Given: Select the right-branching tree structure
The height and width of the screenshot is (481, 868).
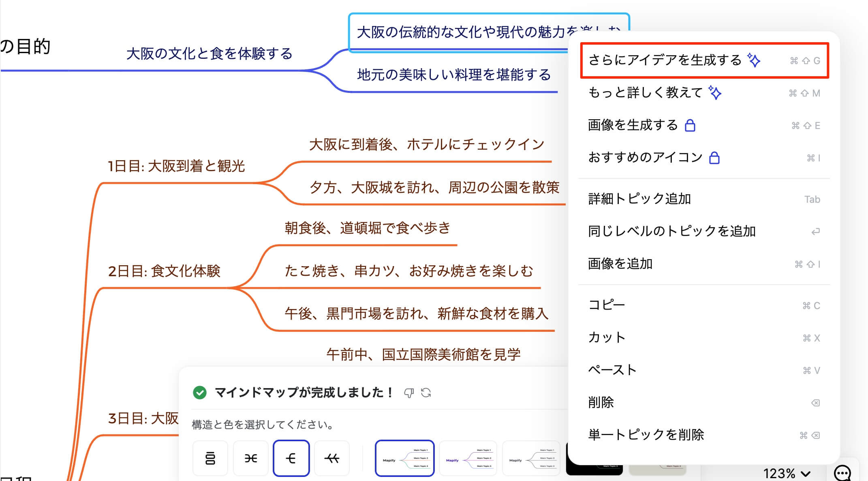Looking at the screenshot, I should [x=291, y=458].
